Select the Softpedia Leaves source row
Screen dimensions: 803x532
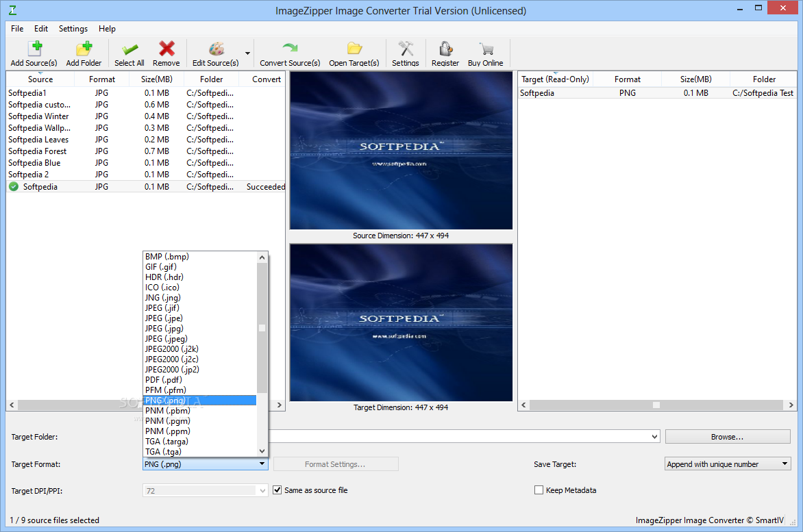[x=145, y=140]
